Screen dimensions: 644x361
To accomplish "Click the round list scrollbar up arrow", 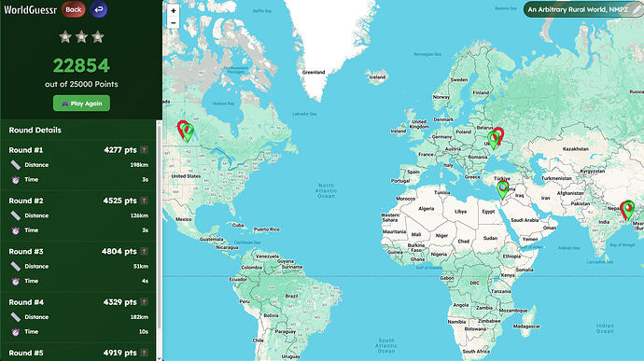I will tap(160, 122).
